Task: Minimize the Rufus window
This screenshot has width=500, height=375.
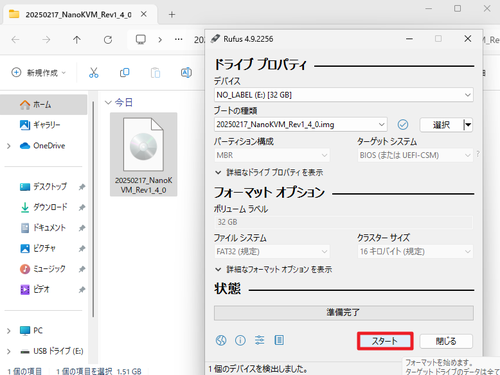Action: 409,39
